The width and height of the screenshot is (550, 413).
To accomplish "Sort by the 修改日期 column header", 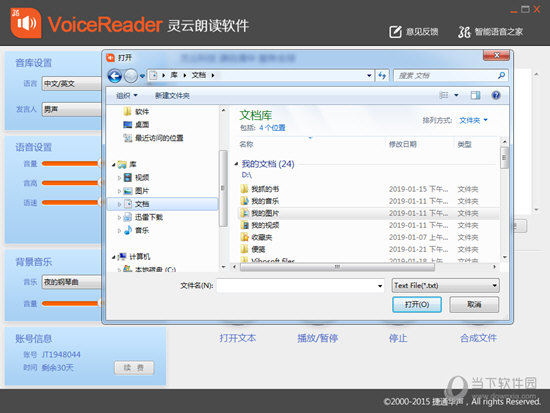I will click(x=403, y=144).
